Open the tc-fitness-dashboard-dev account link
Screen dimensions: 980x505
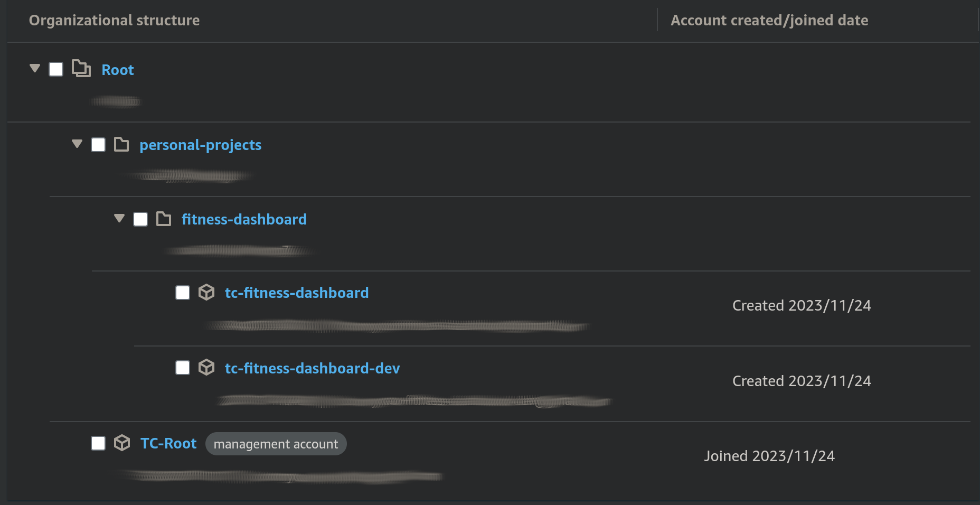(312, 368)
